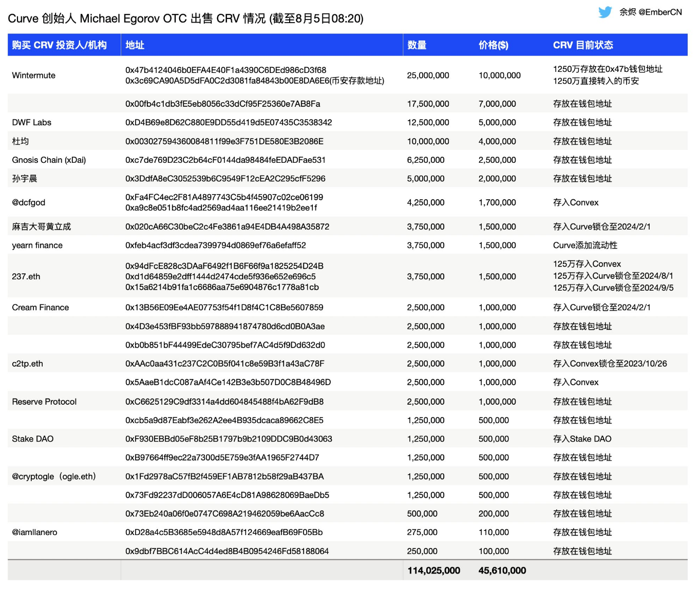Select the Gnosis Chain (xDai) cell
Screen dimensions: 700x590
pyautogui.click(x=49, y=160)
